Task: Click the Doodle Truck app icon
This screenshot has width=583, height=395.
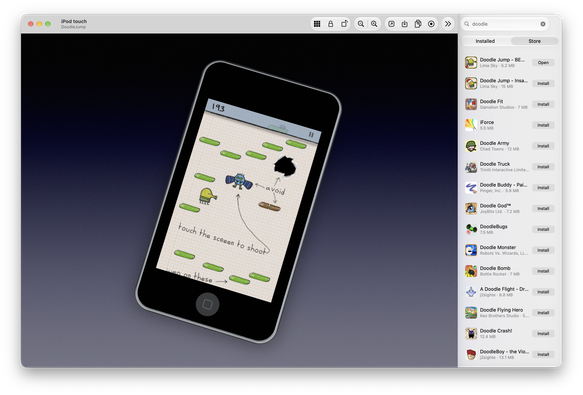Action: coord(471,167)
